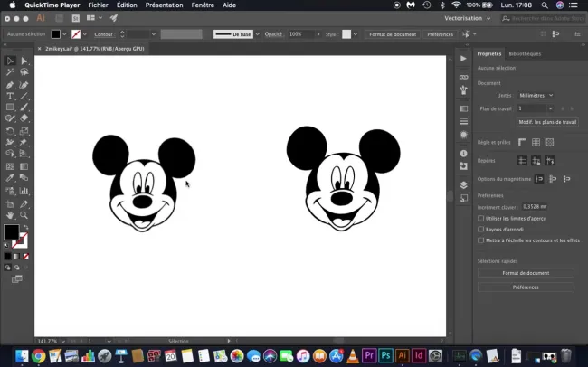588x367 pixels.
Task: Enable 'Rayons d'arrondi' checkbox
Action: click(x=480, y=229)
